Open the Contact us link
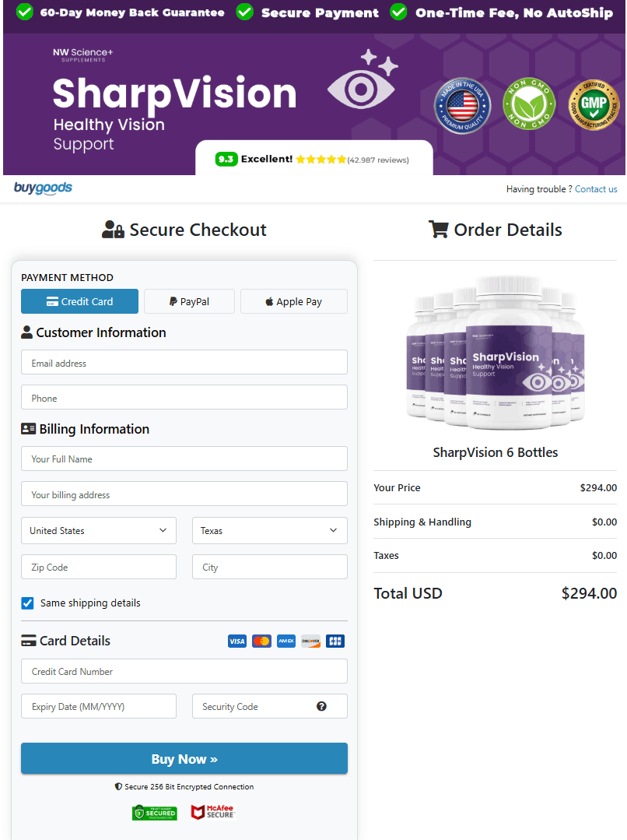This screenshot has height=840, width=627. 596,189
